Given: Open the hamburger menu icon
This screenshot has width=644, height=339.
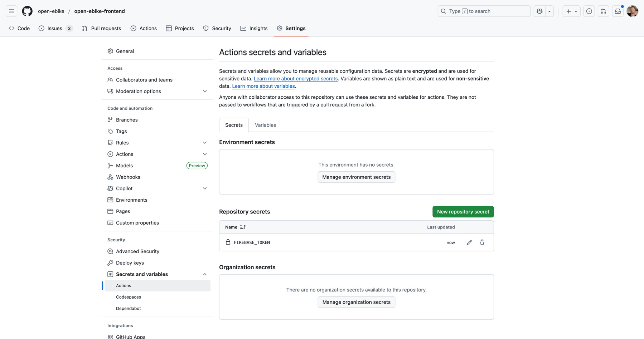Looking at the screenshot, I should click(11, 11).
